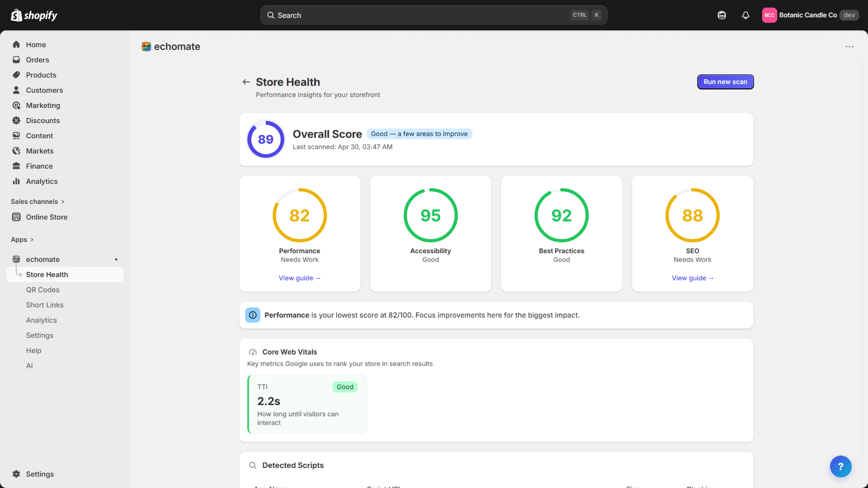Viewport: 868px width, 488px height.
Task: Click the 'Good — a few areas to improve' badge
Action: [419, 134]
